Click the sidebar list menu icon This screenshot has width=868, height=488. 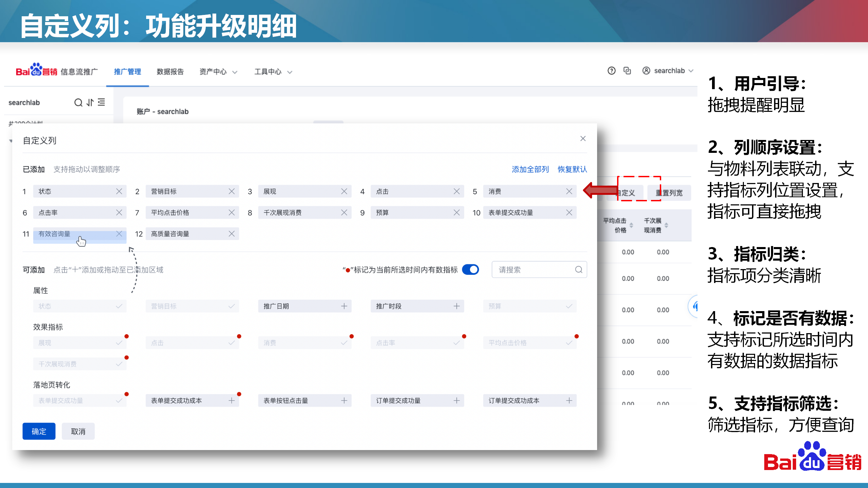pyautogui.click(x=101, y=102)
